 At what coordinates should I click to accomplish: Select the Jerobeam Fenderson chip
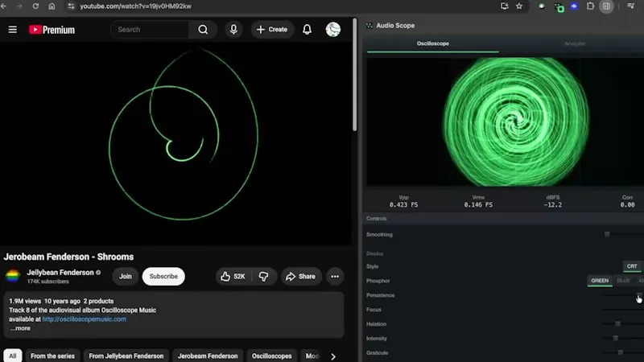point(208,356)
